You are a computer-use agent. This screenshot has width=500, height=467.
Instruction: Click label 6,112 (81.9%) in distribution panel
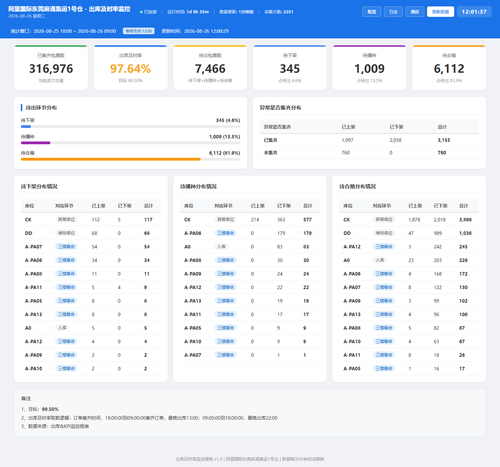(224, 153)
